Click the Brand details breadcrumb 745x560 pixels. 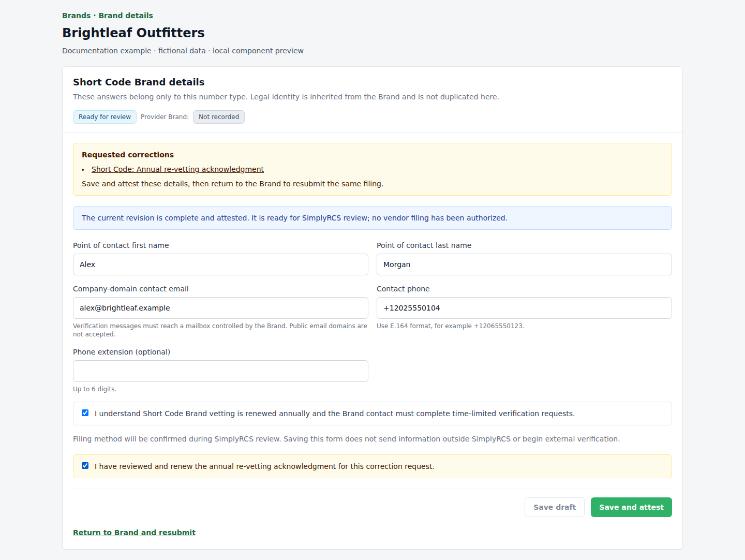click(126, 16)
